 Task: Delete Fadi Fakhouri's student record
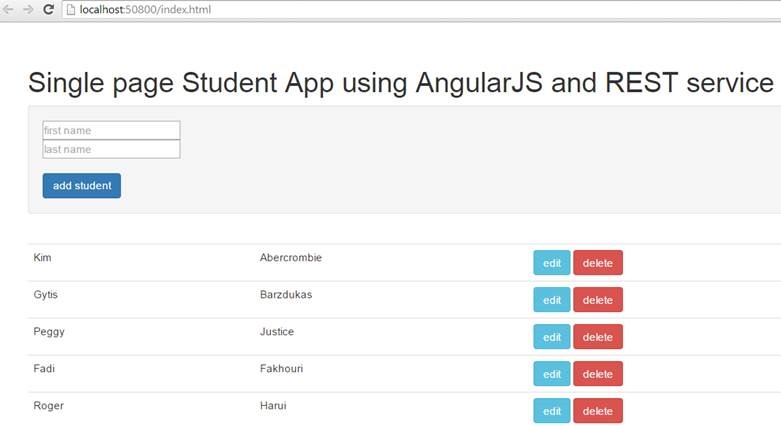pos(597,374)
